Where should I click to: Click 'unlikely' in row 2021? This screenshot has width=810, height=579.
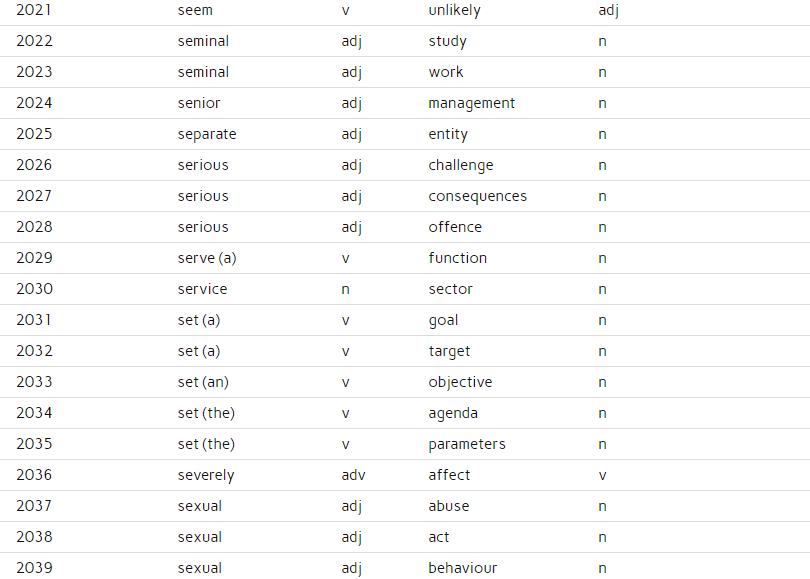(x=454, y=10)
